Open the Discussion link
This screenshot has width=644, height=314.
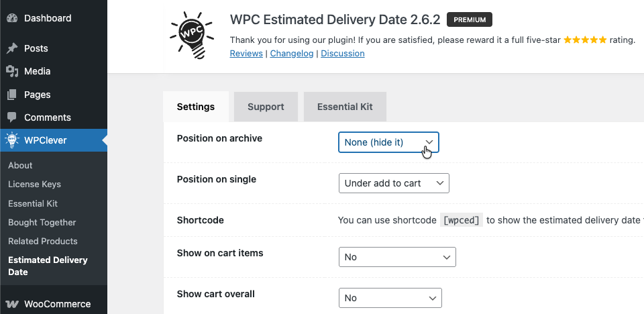pos(343,54)
